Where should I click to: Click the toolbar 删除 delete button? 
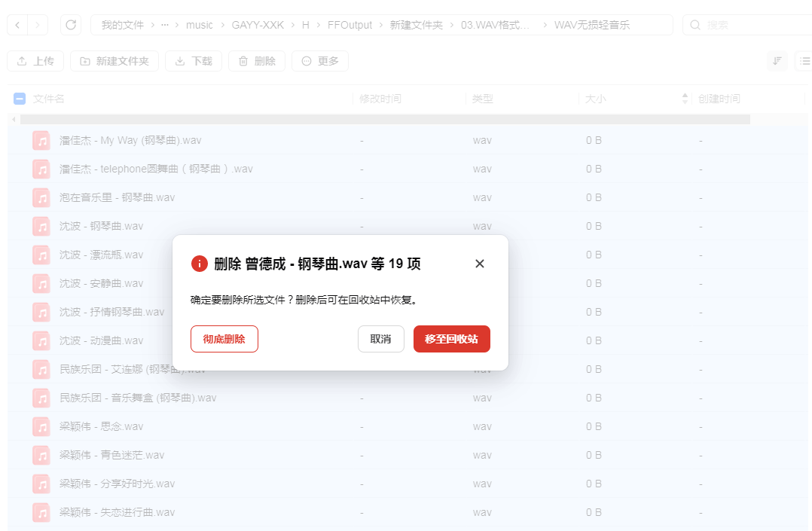pos(257,61)
